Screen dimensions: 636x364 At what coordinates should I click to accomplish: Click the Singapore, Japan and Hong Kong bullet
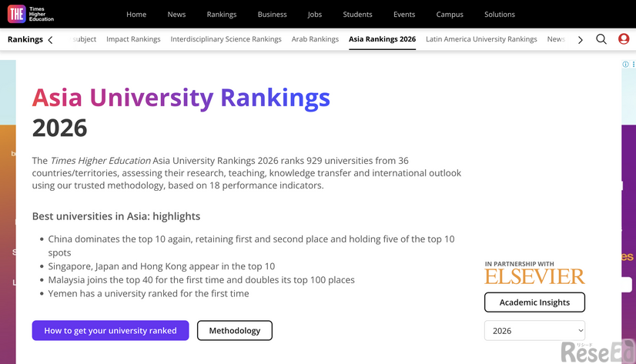[162, 266]
